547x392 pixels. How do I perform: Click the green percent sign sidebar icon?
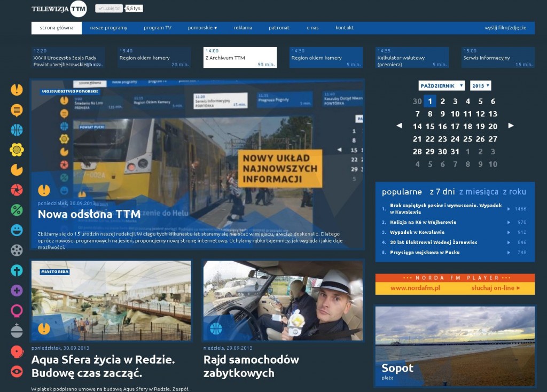[x=17, y=210]
